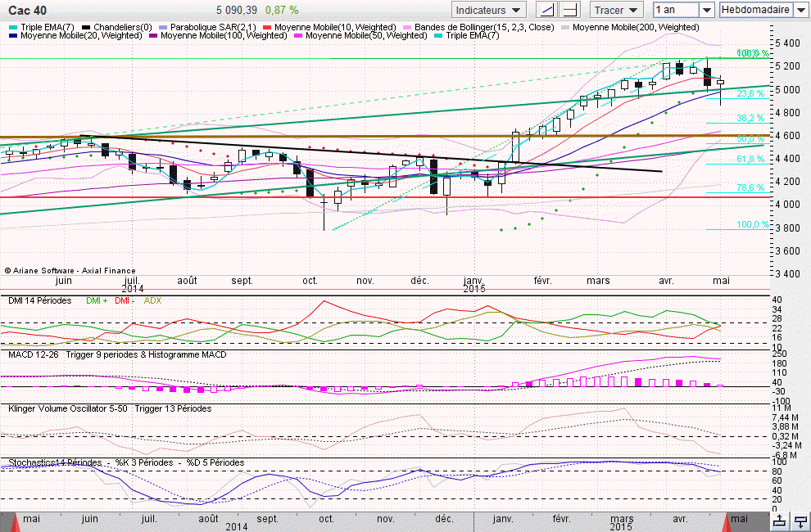Screen dimensions: 811x532
Task: Click the move-panel-down icon at bottom right
Action: click(x=800, y=521)
